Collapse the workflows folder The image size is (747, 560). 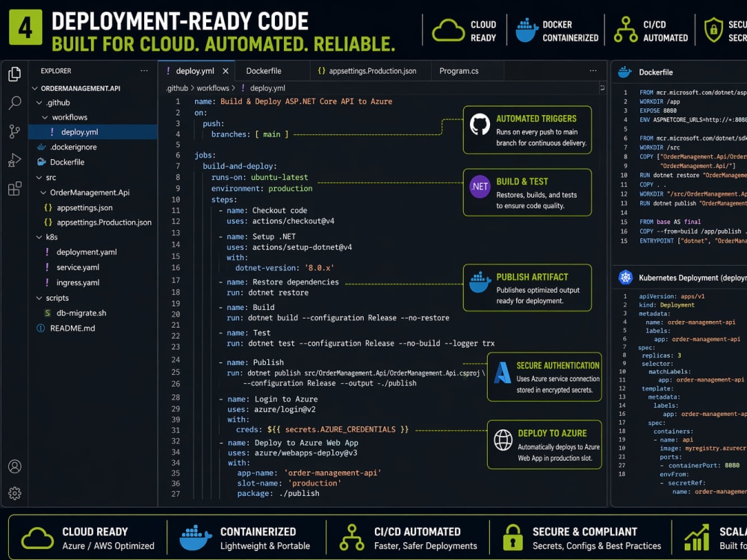tap(45, 118)
